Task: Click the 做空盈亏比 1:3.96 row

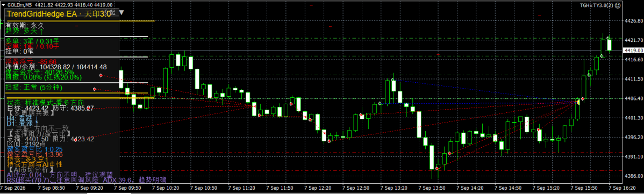Action: (35, 155)
